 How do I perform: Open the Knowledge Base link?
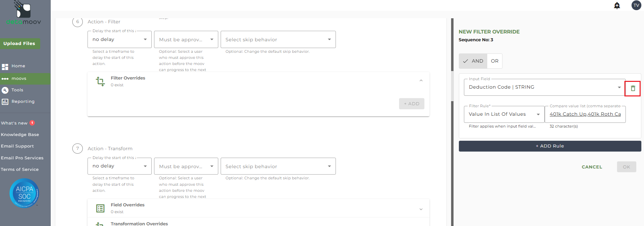20,135
